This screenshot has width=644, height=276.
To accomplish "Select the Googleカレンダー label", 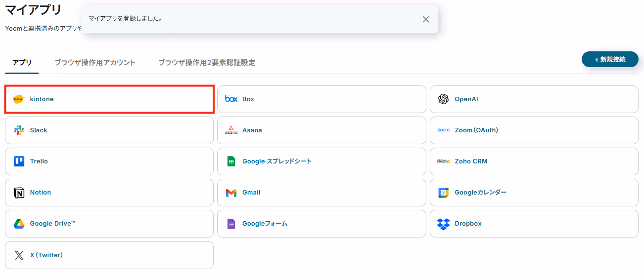I will click(481, 193).
